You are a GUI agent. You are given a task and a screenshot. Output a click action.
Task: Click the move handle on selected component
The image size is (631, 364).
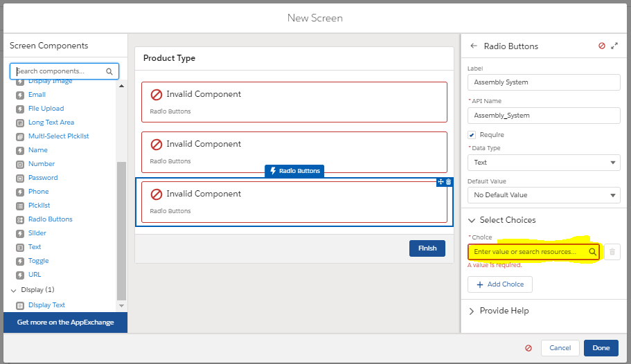(441, 182)
